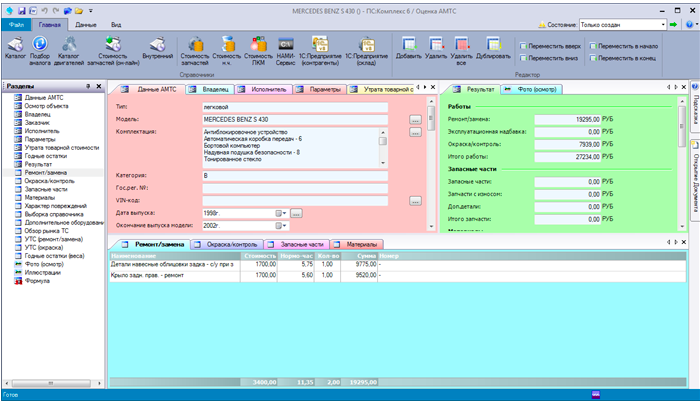700x401 pixels.
Task: Launch НАМИ-Сервис from the ribbon
Action: click(286, 49)
